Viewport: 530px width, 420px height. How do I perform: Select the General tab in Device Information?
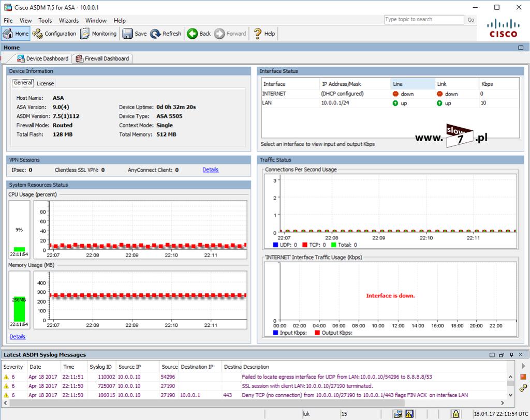point(23,83)
